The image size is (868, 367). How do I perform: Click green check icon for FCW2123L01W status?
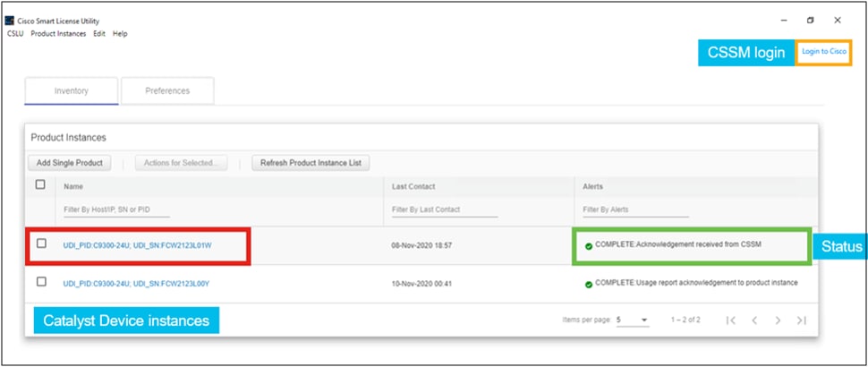589,246
